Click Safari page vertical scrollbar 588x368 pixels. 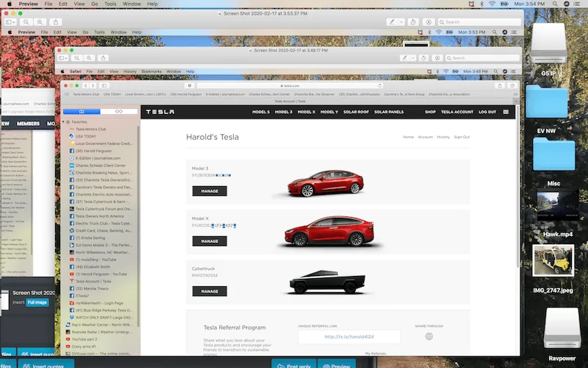pos(518,186)
